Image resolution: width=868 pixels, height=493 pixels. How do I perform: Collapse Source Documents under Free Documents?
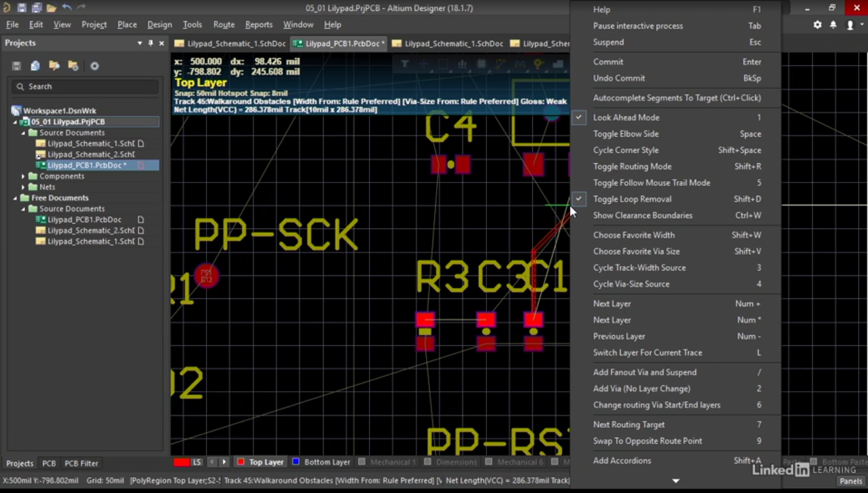click(x=23, y=209)
